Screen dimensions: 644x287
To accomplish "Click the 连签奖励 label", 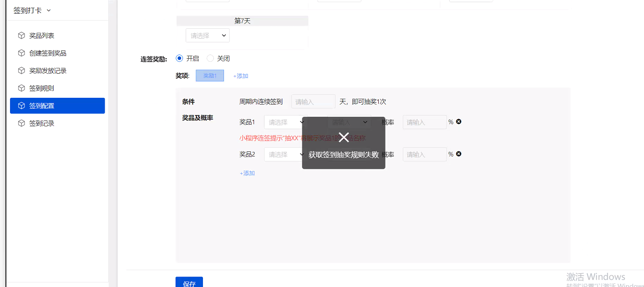I will [x=154, y=59].
